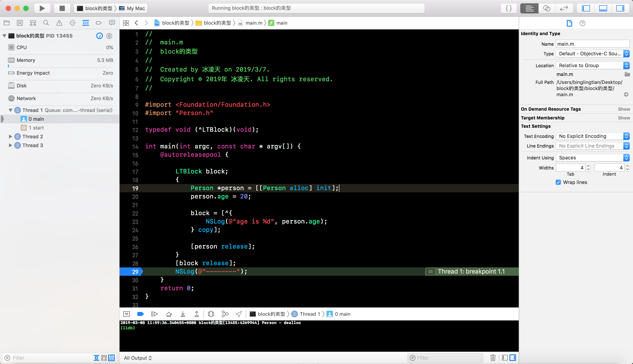Stop the running program
Viewport: 633px width, 364px height.
point(62,8)
